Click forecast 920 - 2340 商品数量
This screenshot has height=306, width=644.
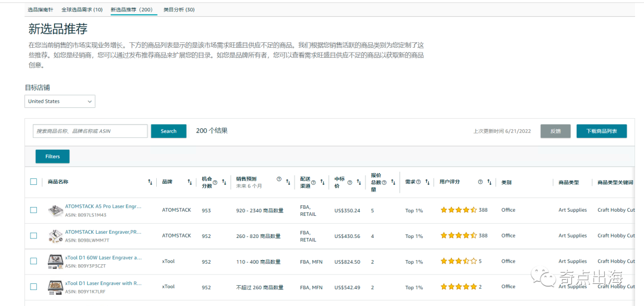click(259, 211)
